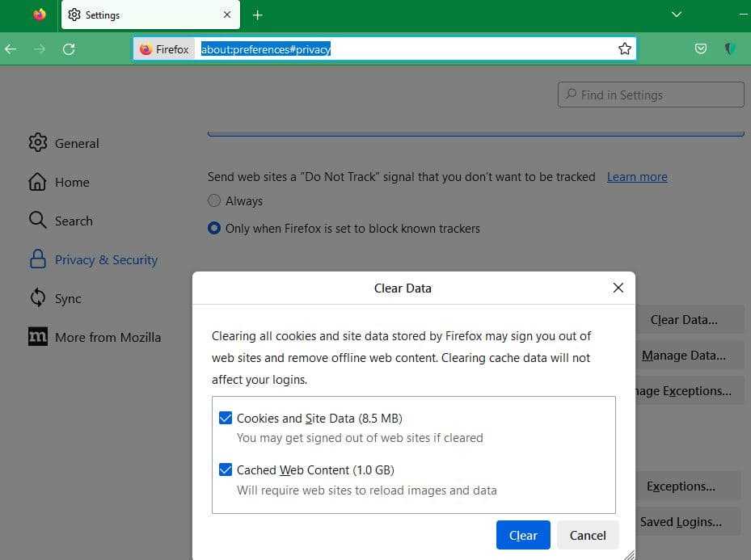
Task: Click the Firefox logo in the title bar
Action: click(x=40, y=15)
